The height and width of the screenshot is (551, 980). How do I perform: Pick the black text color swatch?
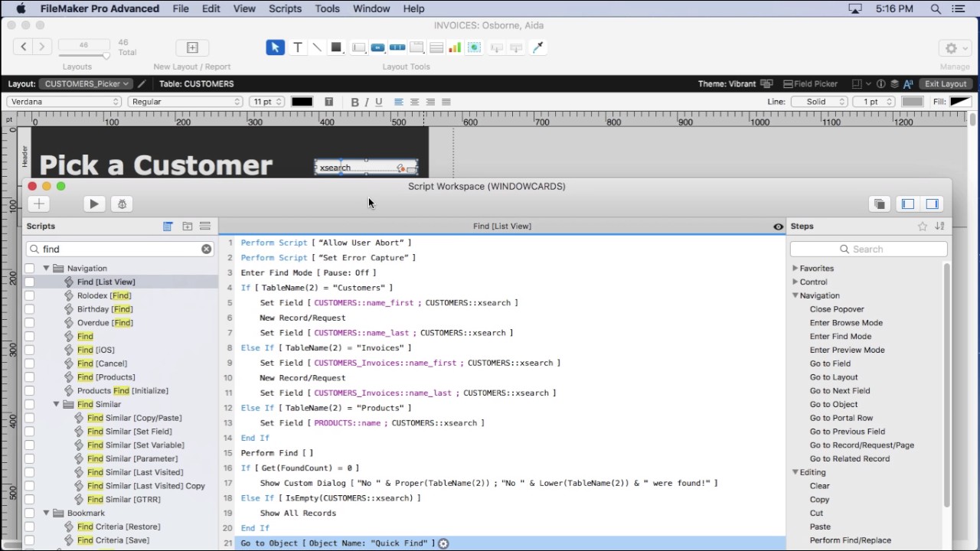(x=302, y=102)
